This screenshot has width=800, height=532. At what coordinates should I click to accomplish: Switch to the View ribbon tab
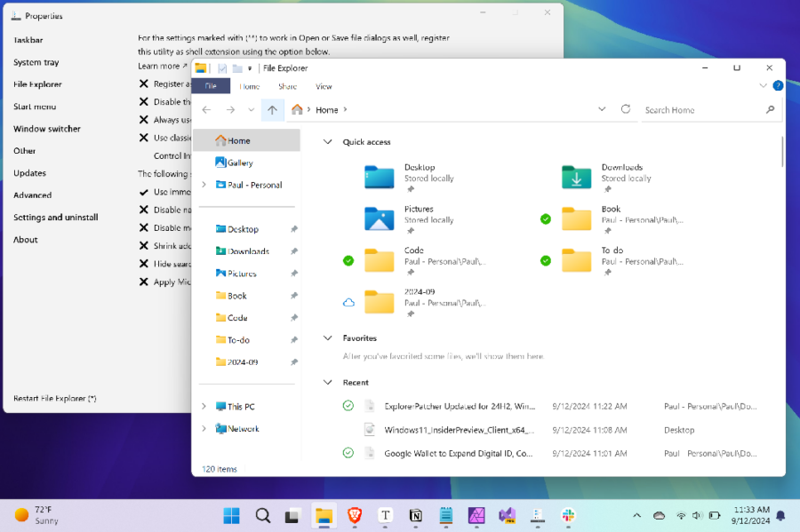tap(324, 86)
